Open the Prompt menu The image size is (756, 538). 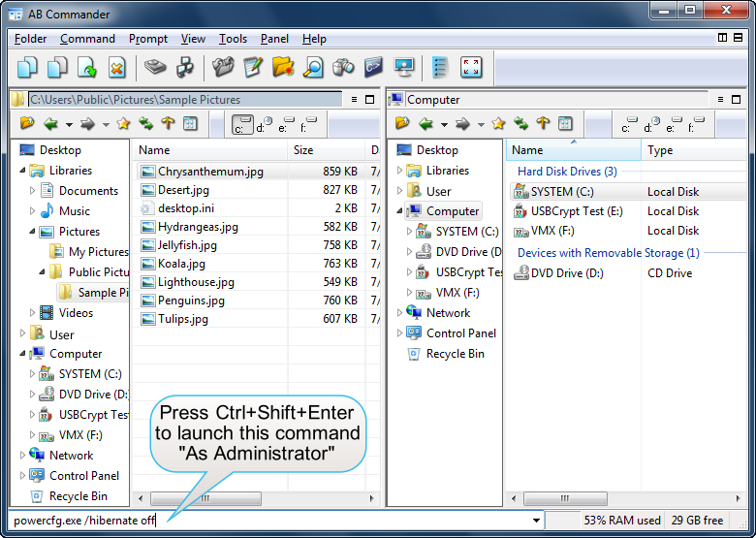click(x=148, y=39)
